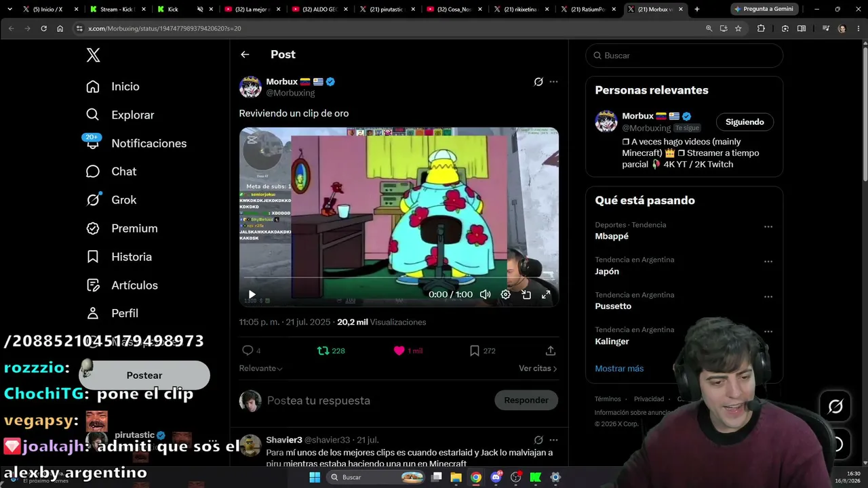Open more options for Mbappé trend
868x488 pixels.
(768, 226)
